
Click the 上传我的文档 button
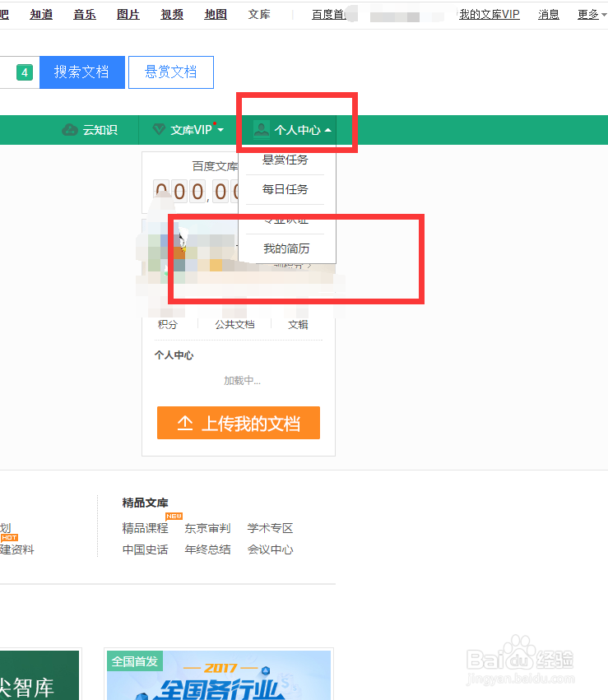[239, 423]
